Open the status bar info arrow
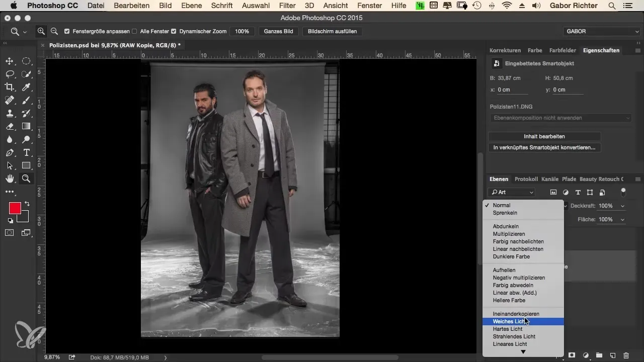644x362 pixels. 166,357
